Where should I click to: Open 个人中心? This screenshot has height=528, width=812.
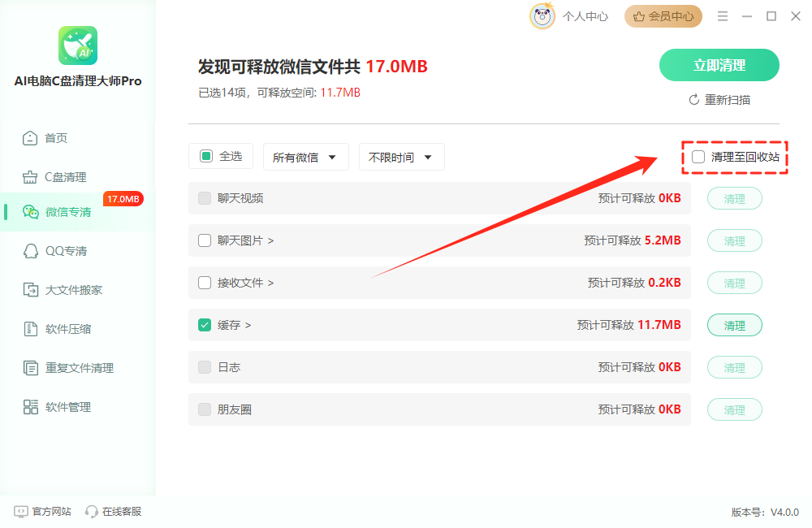(x=585, y=16)
